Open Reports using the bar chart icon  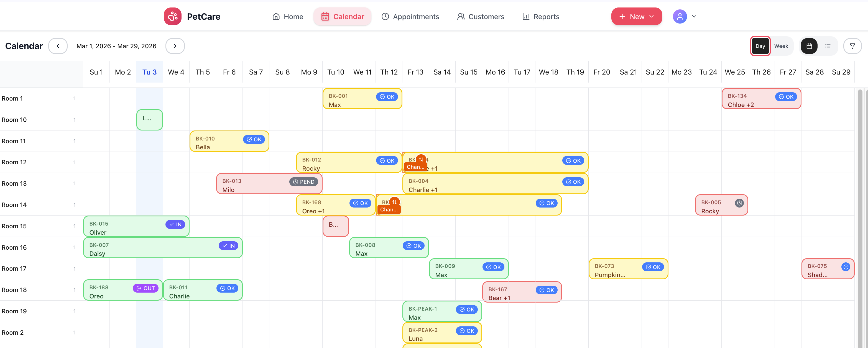526,16
